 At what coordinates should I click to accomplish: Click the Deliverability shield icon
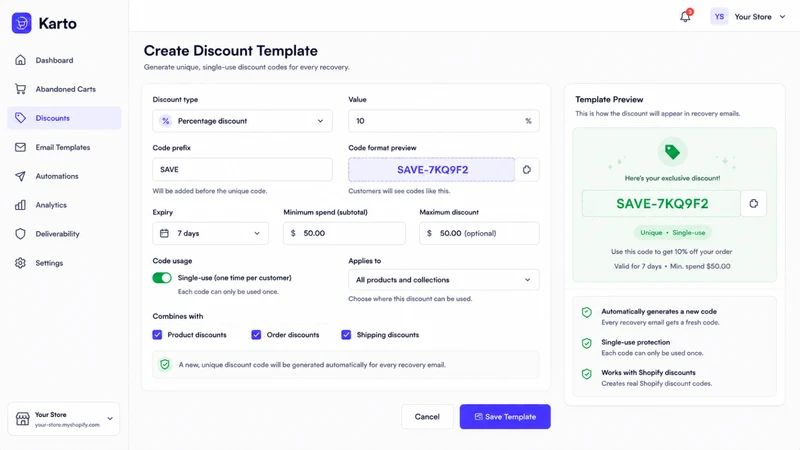coord(20,234)
